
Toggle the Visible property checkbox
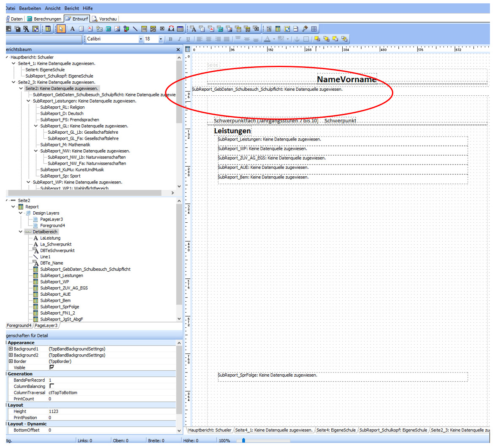[52, 367]
